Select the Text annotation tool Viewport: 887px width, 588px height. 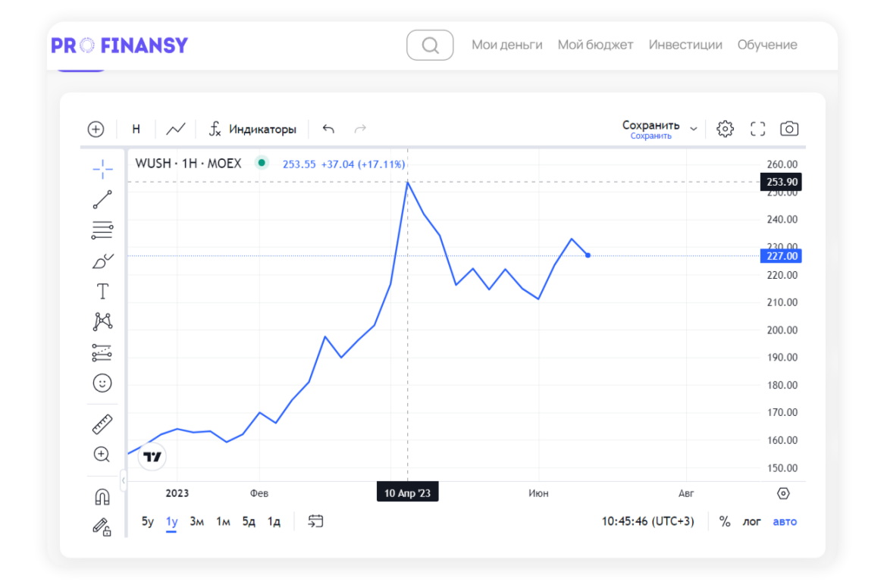(102, 292)
